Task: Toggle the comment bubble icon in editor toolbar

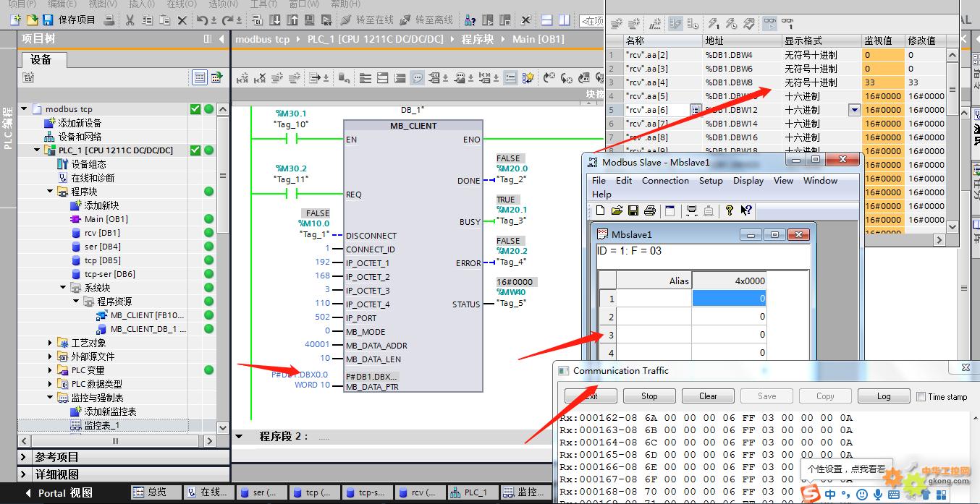Action: [x=418, y=77]
